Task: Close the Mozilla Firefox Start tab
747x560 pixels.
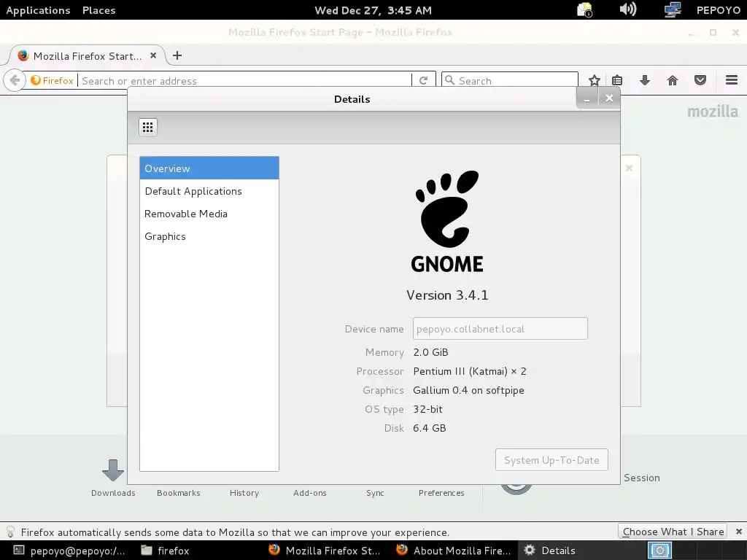Action: (x=153, y=55)
